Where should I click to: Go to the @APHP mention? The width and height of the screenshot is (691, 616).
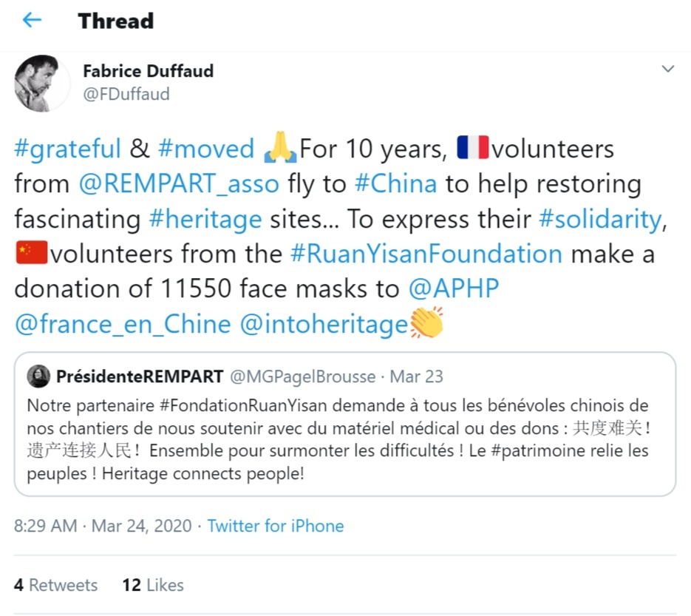[x=453, y=289]
